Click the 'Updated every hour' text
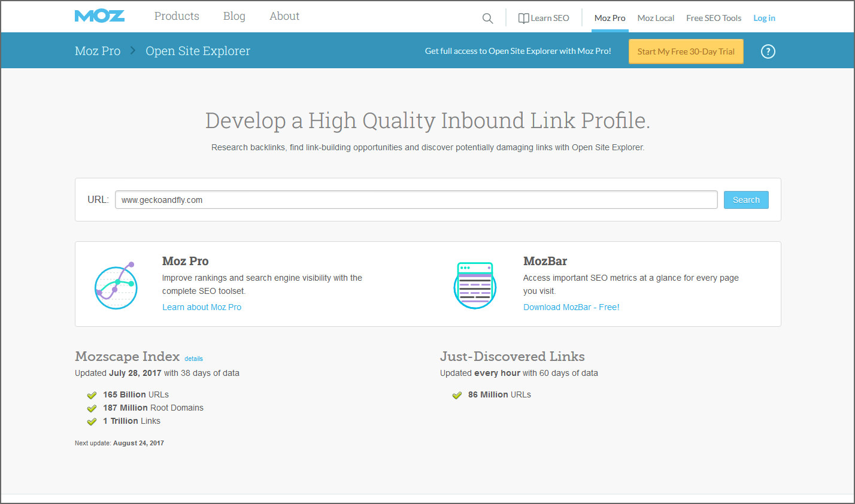 coord(480,373)
